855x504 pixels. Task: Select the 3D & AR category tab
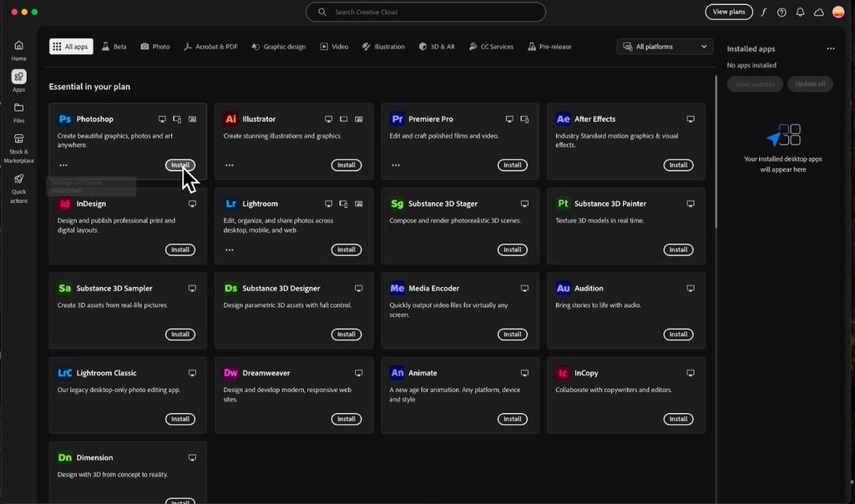tap(438, 47)
